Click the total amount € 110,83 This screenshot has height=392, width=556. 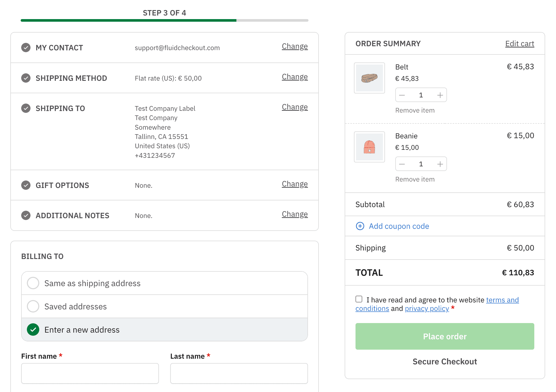tap(518, 272)
